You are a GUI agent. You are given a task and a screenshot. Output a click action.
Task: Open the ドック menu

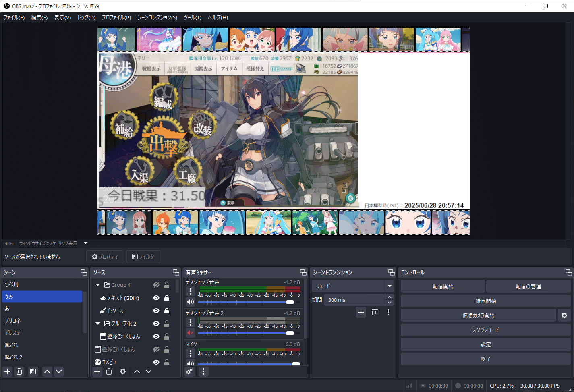[x=86, y=18]
